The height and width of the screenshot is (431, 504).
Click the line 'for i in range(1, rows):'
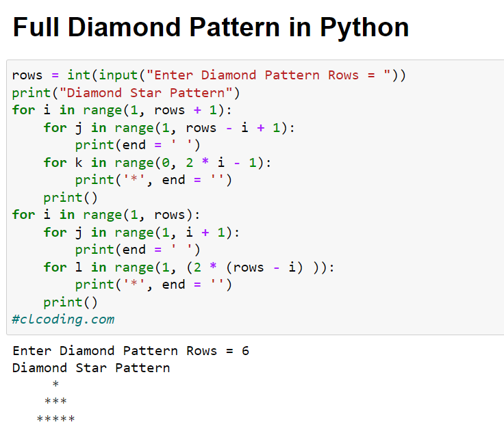pos(106,215)
